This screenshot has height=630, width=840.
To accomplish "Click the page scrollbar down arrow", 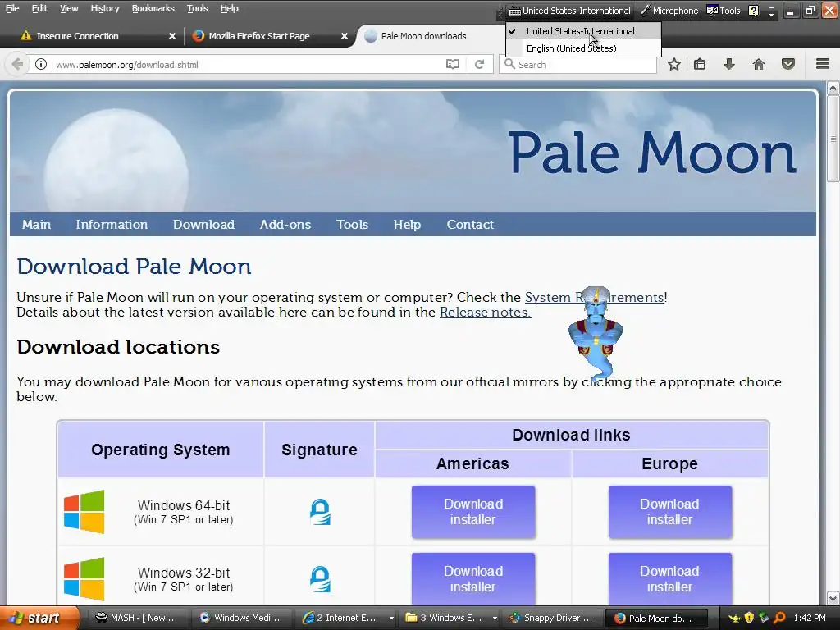I will pyautogui.click(x=833, y=598).
